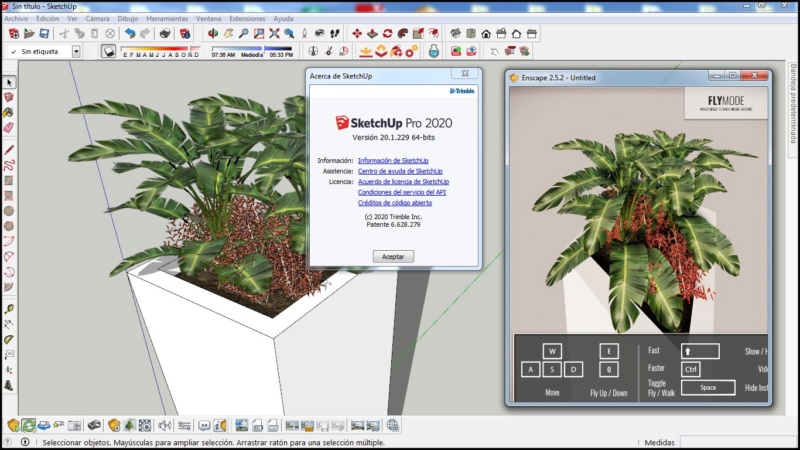This screenshot has width=800, height=450.
Task: Toggle the shadows display button
Action: click(108, 51)
